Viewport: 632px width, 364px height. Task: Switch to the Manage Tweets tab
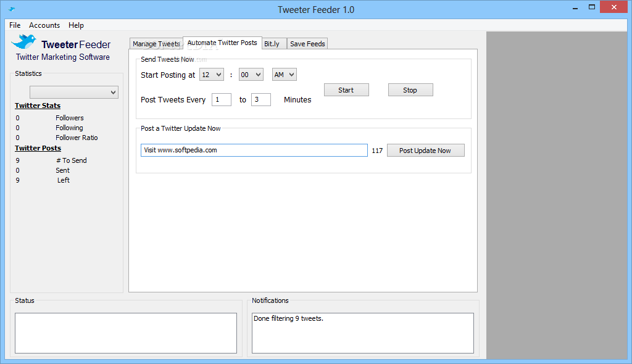[156, 44]
